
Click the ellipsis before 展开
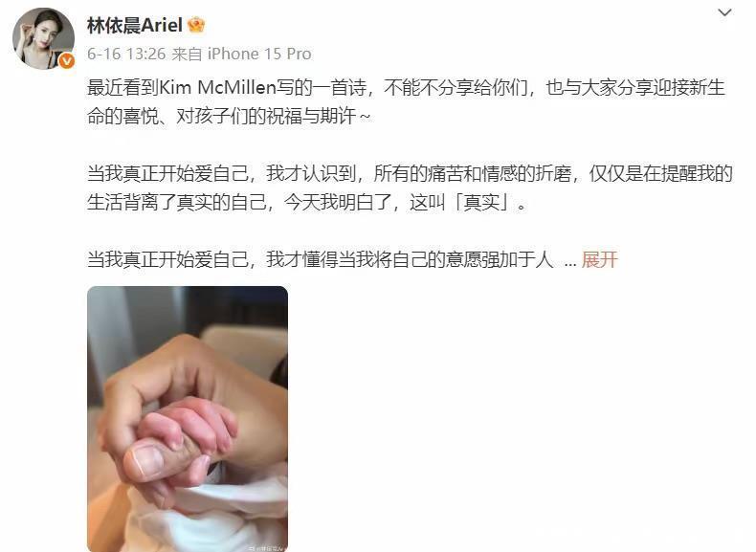pyautogui.click(x=570, y=260)
